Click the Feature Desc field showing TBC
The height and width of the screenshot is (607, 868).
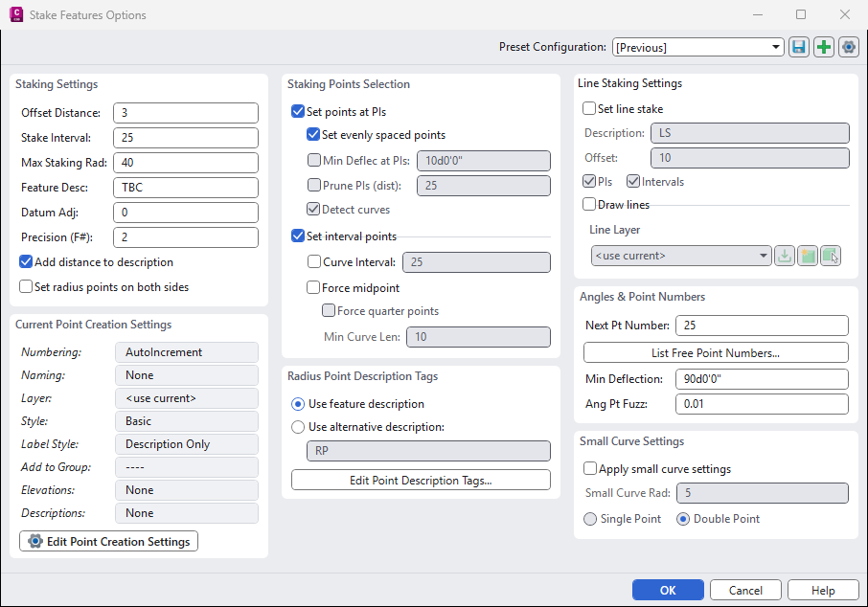(186, 188)
